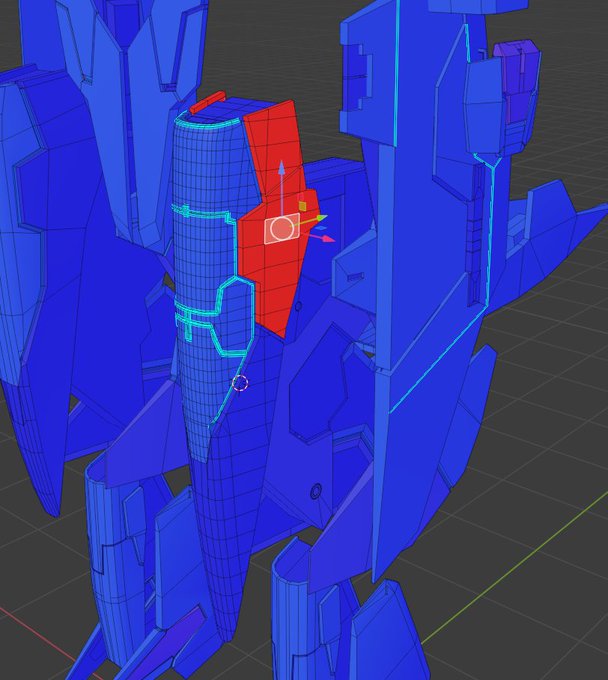Click the red X-axis arrow of the move gizmo
This screenshot has width=608, height=680.
[328, 238]
